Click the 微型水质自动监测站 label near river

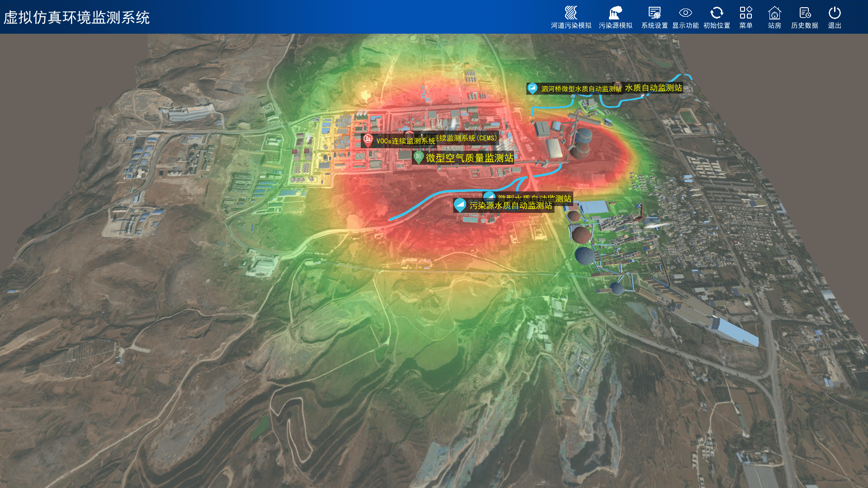click(534, 198)
